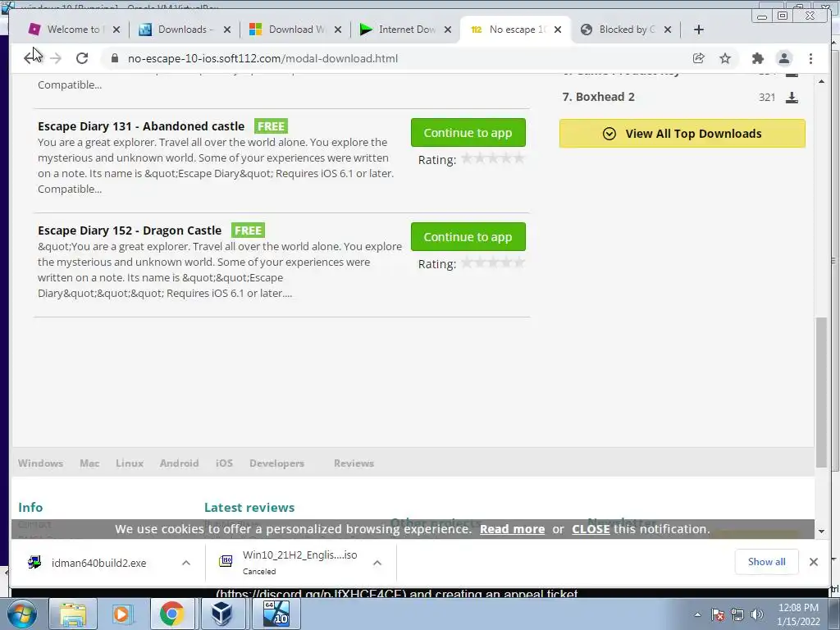Open the extensions puzzle icon
Viewport: 840px width, 630px height.
pyautogui.click(x=757, y=58)
